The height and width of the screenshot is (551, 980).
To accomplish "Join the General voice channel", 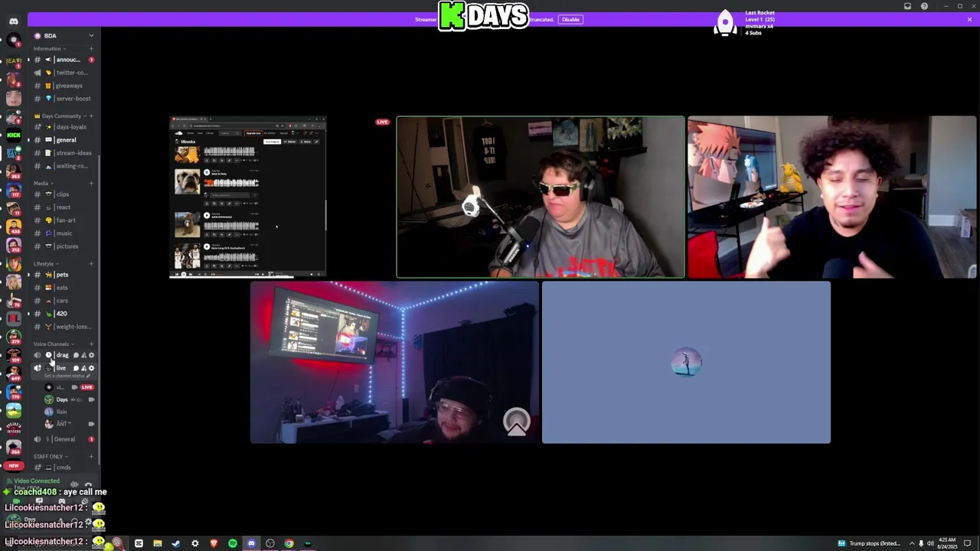I will click(x=64, y=439).
